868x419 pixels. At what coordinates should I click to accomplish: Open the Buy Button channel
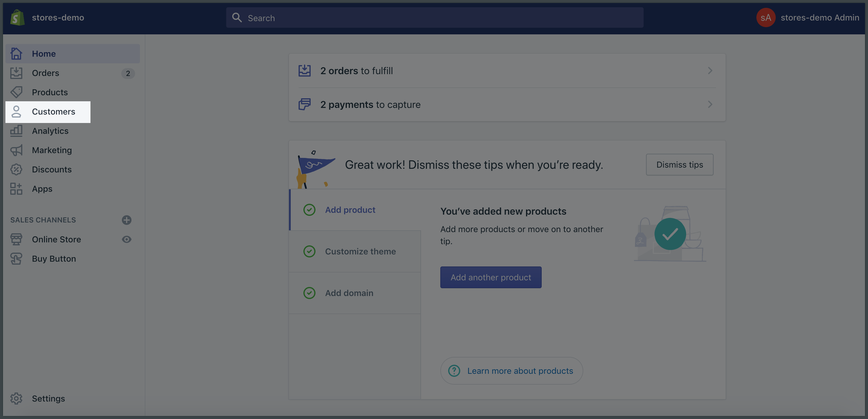coord(54,258)
